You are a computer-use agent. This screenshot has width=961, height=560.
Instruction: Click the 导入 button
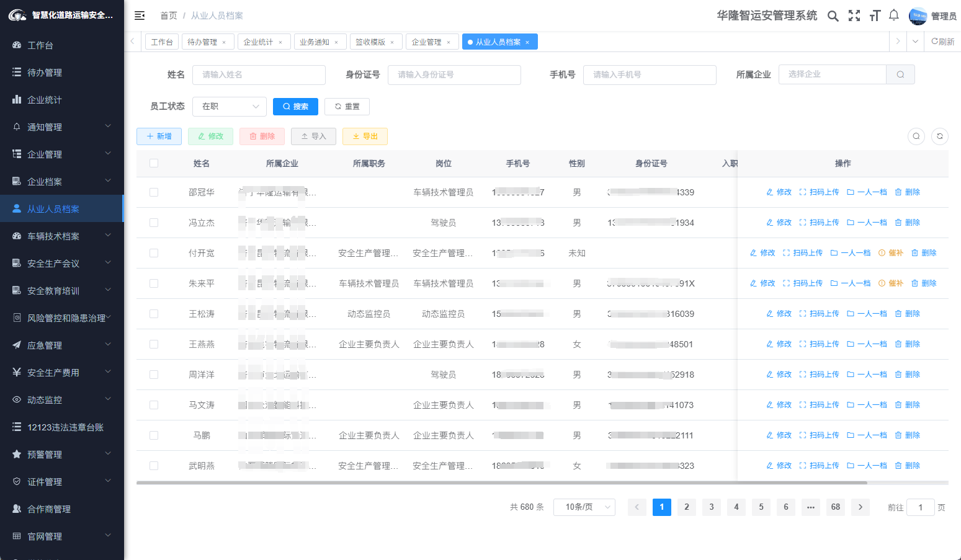click(313, 136)
